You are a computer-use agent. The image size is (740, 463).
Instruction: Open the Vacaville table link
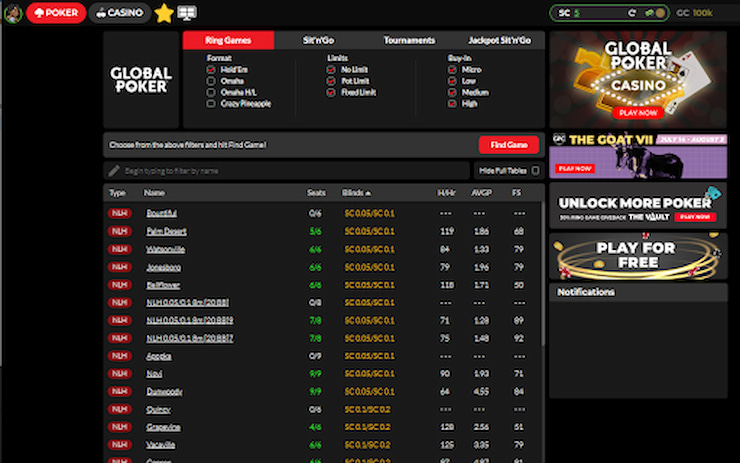point(160,445)
